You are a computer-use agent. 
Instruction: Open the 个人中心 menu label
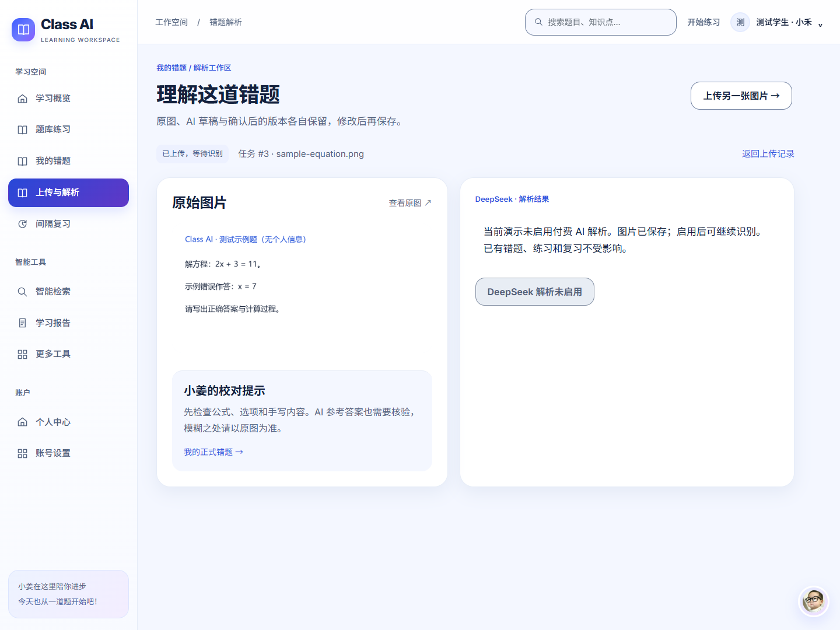[x=53, y=422]
